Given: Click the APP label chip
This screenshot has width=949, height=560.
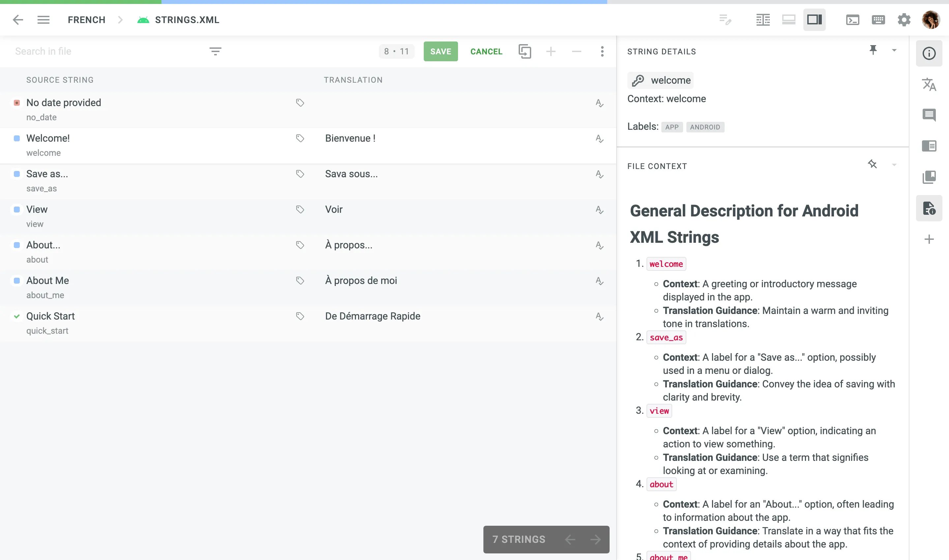Looking at the screenshot, I should 672,127.
